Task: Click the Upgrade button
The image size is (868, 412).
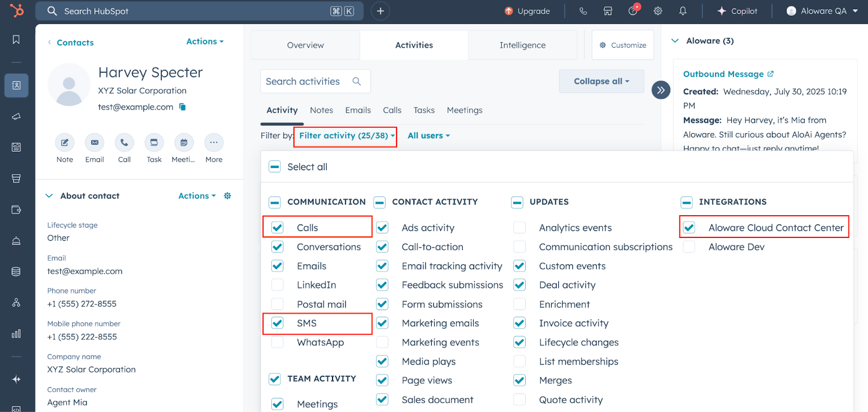Action: (527, 11)
